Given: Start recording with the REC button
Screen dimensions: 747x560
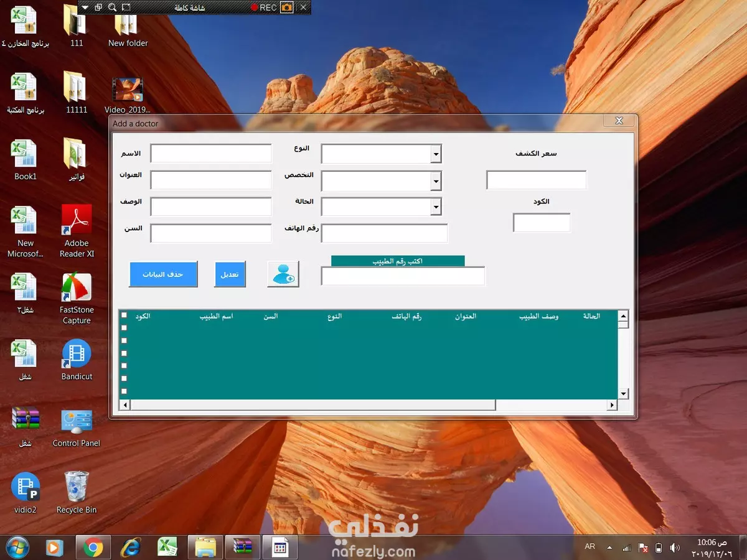Looking at the screenshot, I should pyautogui.click(x=264, y=7).
